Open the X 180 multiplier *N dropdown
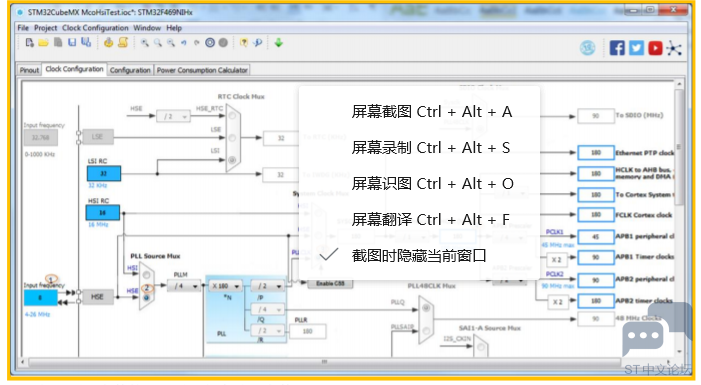Viewport: 701px width, 385px height. (x=225, y=286)
